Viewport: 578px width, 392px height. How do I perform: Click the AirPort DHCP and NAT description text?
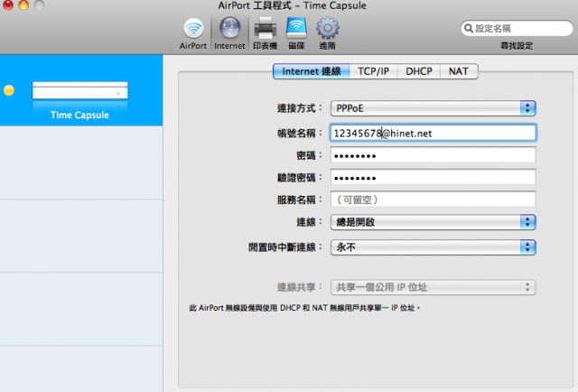pyautogui.click(x=304, y=308)
